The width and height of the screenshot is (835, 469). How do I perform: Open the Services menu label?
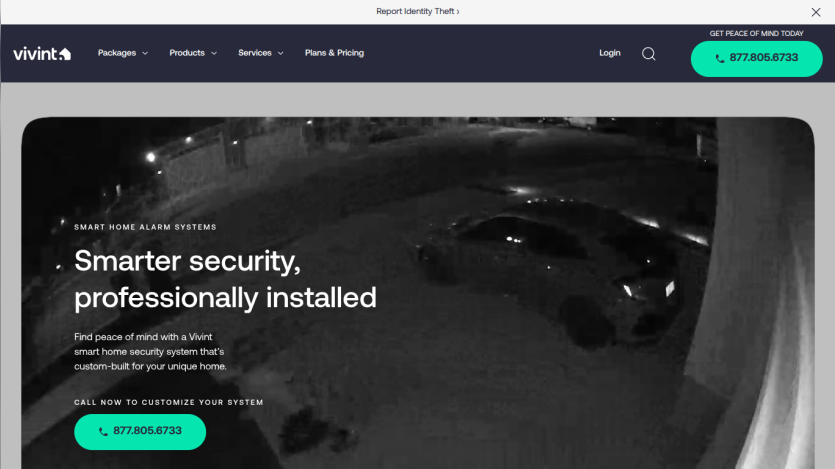(x=255, y=53)
